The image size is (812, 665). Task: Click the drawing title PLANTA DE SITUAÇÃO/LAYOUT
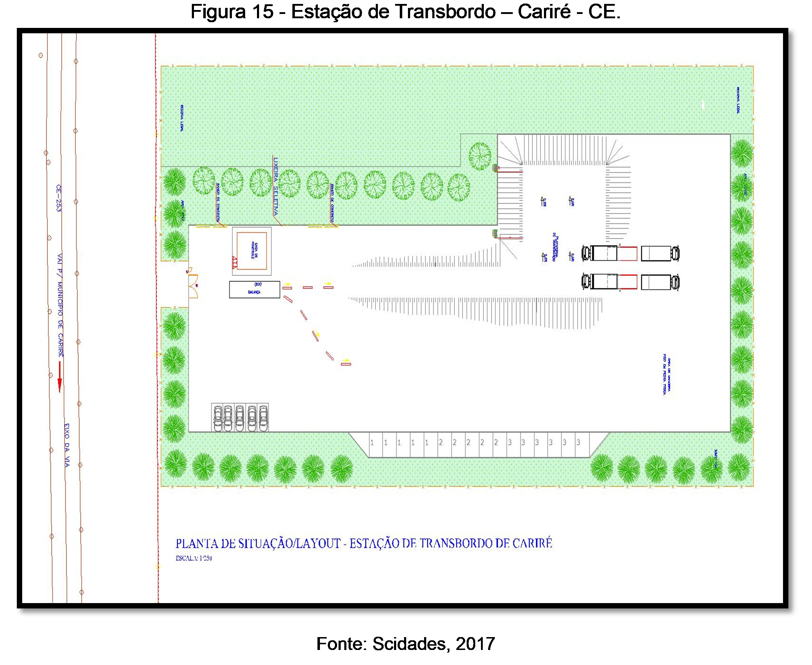point(364,544)
